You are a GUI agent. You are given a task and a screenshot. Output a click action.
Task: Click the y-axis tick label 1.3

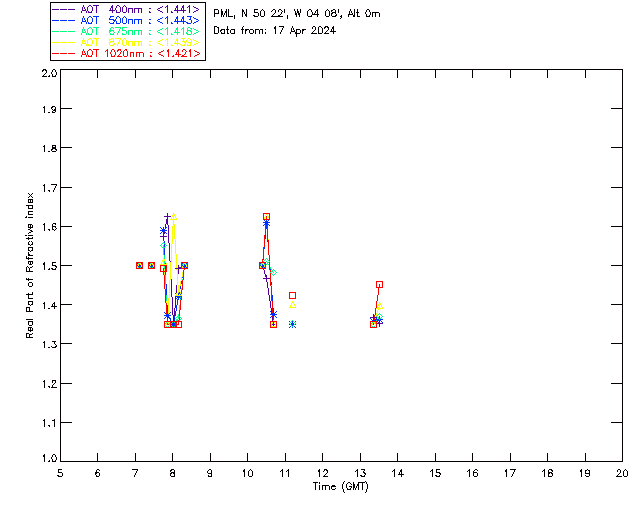coord(49,345)
